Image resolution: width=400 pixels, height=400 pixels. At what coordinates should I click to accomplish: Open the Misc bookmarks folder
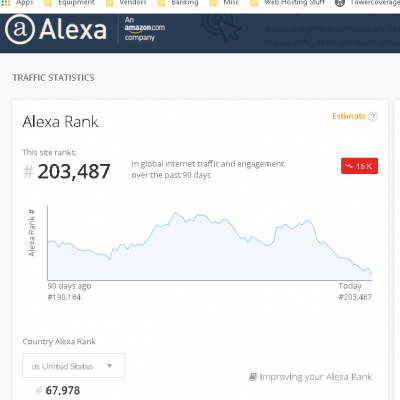(224, 3)
